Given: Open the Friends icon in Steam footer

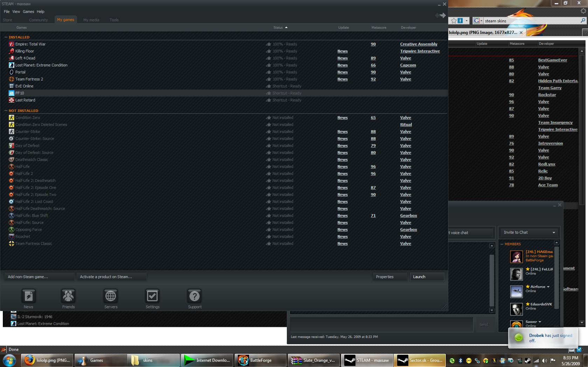Looking at the screenshot, I should [x=68, y=296].
